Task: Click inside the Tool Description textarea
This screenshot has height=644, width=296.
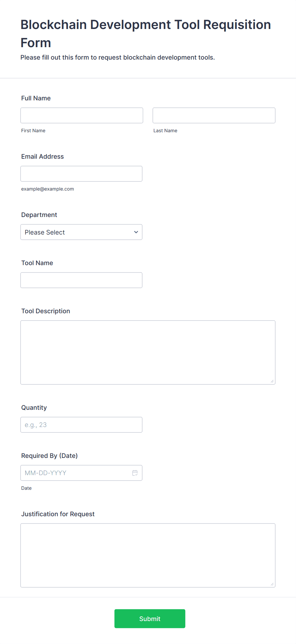Action: [x=148, y=352]
